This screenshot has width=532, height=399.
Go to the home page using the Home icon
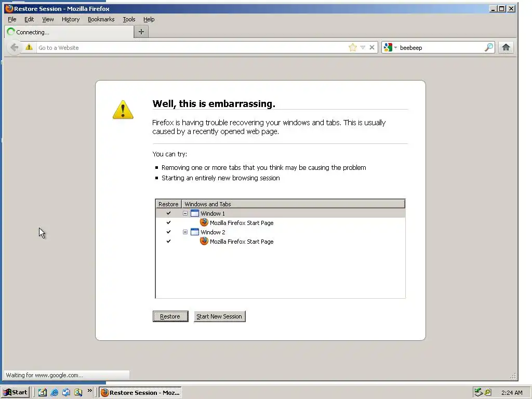(x=506, y=47)
